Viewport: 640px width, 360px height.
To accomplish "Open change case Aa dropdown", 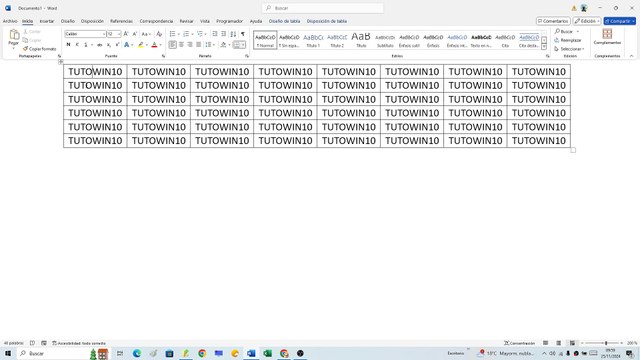I will click(x=146, y=34).
